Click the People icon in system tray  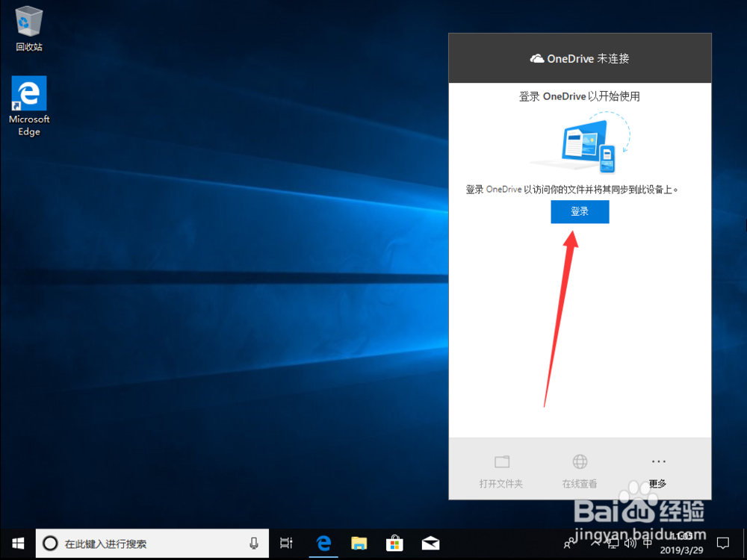(x=569, y=544)
